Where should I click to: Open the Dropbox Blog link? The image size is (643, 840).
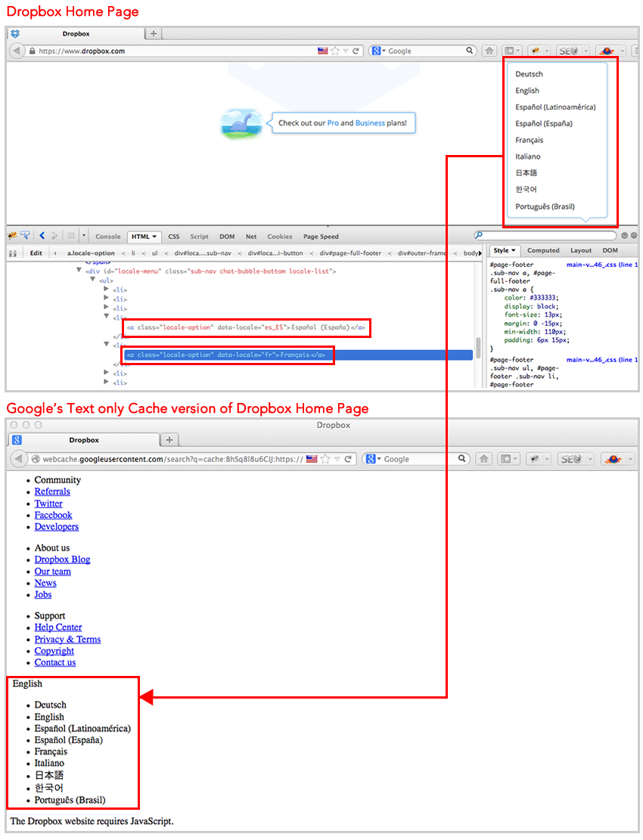pyautogui.click(x=62, y=559)
